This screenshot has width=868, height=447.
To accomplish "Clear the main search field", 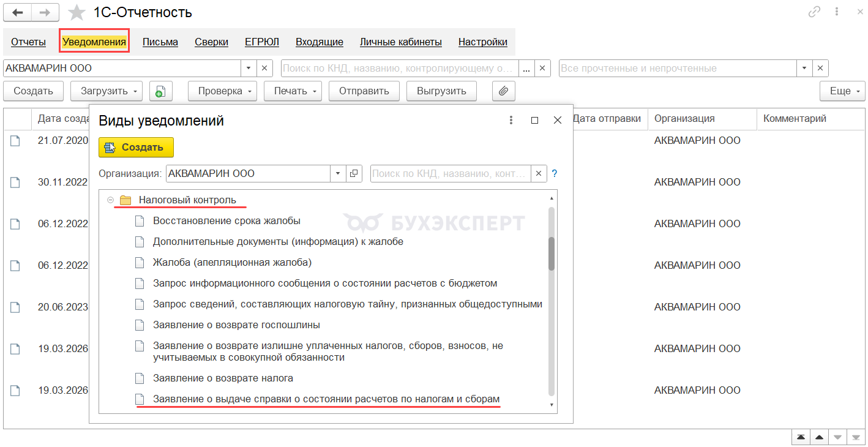I will coord(543,69).
